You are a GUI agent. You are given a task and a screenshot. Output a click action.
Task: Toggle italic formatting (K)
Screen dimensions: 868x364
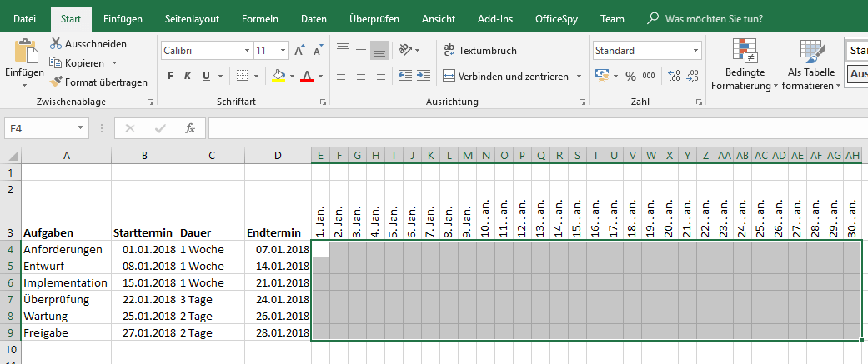tap(188, 76)
